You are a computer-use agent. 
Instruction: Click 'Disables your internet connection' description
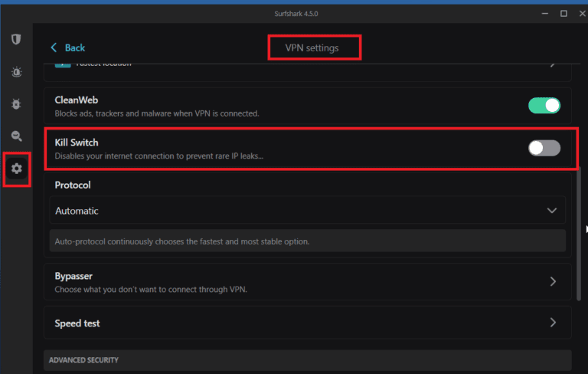(159, 156)
